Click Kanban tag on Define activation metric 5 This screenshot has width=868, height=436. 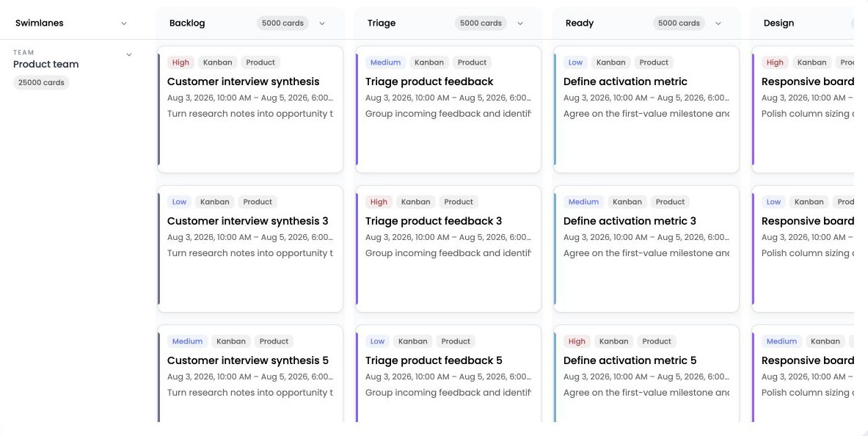pyautogui.click(x=614, y=342)
